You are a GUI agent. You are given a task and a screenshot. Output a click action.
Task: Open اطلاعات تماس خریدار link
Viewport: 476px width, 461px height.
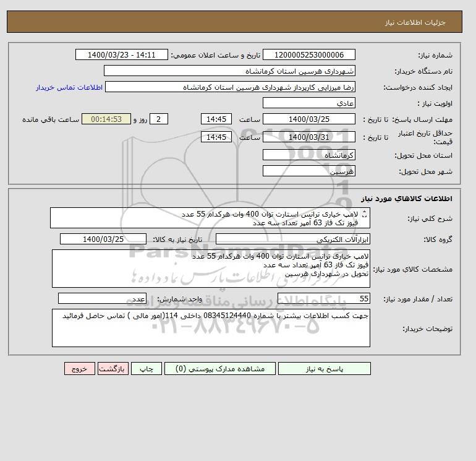click(x=69, y=87)
